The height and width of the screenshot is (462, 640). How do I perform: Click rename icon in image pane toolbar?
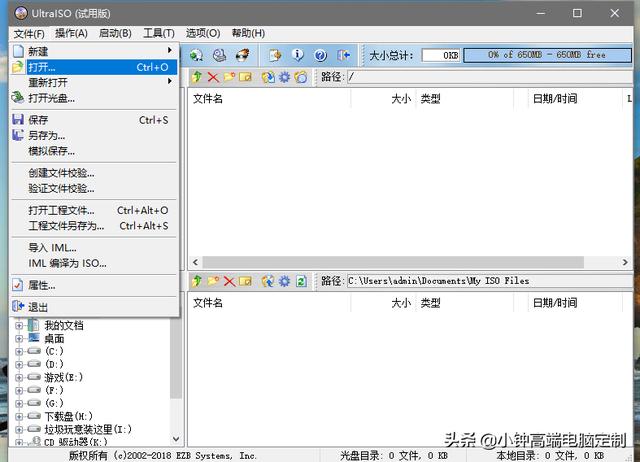point(245,77)
